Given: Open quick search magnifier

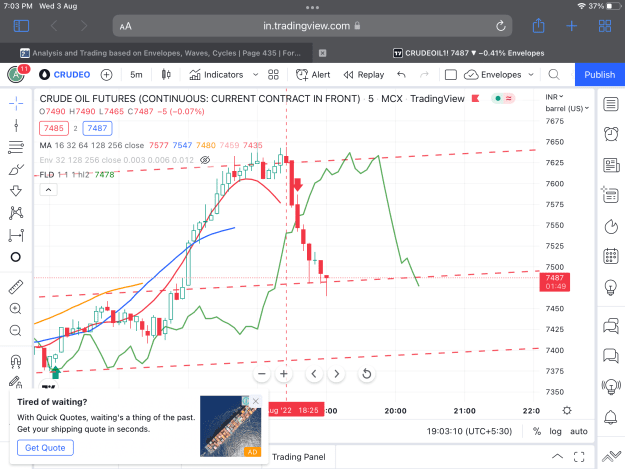Looking at the screenshot, I should (x=554, y=75).
